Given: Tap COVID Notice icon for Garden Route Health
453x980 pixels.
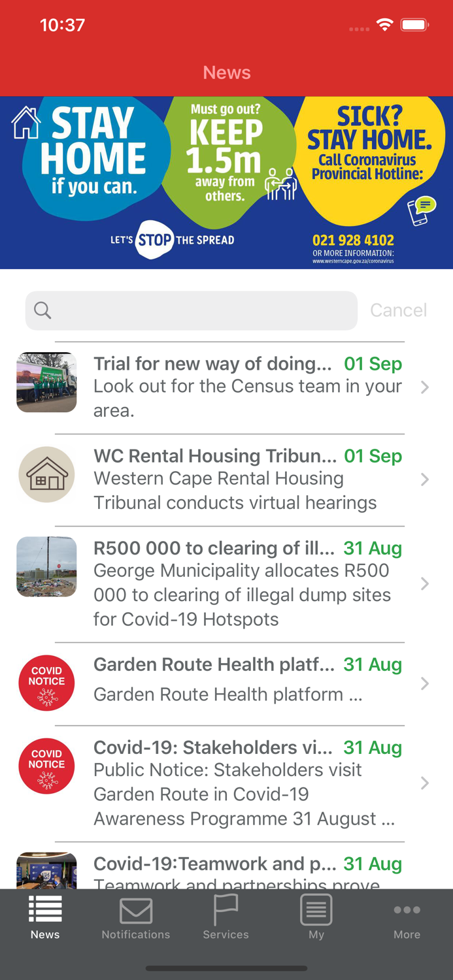Looking at the screenshot, I should (x=46, y=683).
